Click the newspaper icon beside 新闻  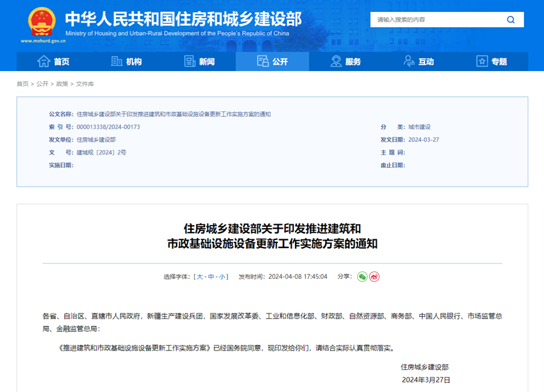[x=189, y=62]
